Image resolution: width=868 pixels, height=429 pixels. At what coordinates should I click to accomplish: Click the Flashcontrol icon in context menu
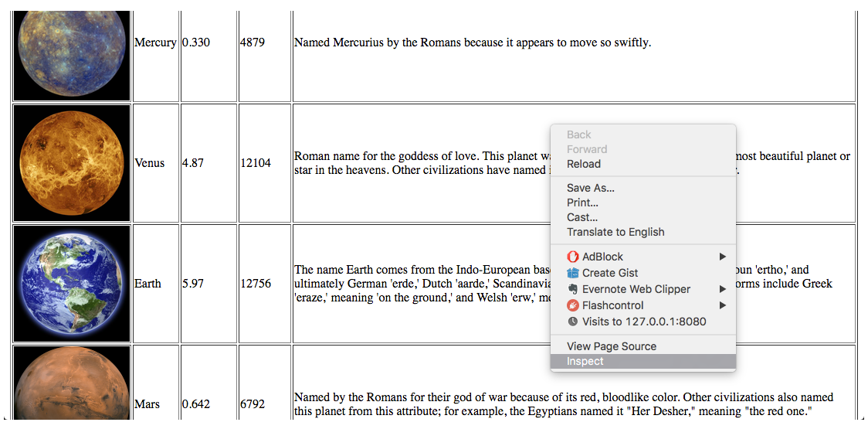[x=572, y=305]
